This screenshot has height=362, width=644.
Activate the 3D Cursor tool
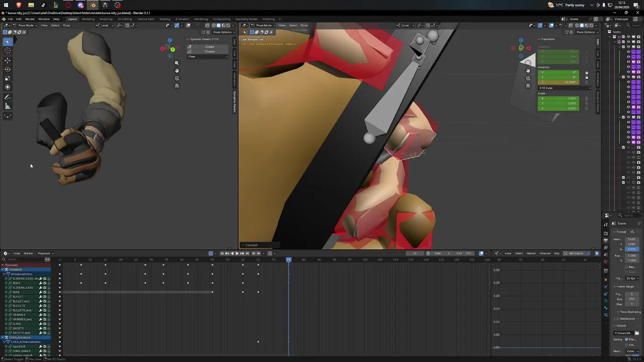(x=8, y=51)
